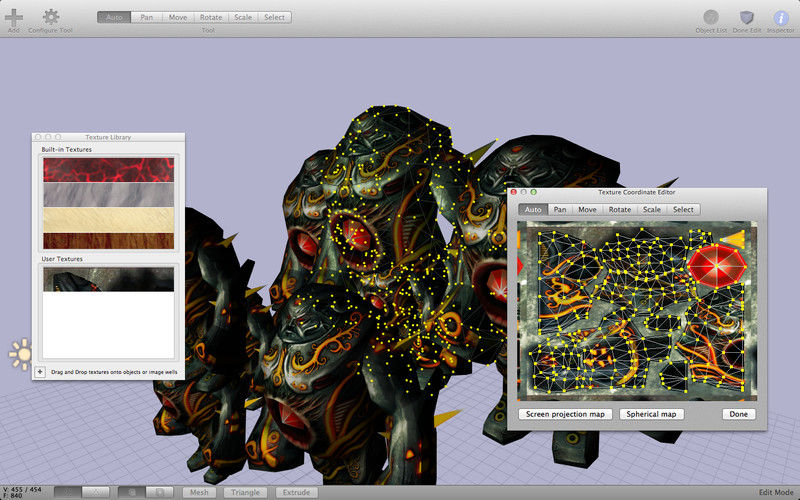Viewport: 800px width, 500px height.
Task: Click the Add plus icon in toolbar
Action: pyautogui.click(x=14, y=17)
